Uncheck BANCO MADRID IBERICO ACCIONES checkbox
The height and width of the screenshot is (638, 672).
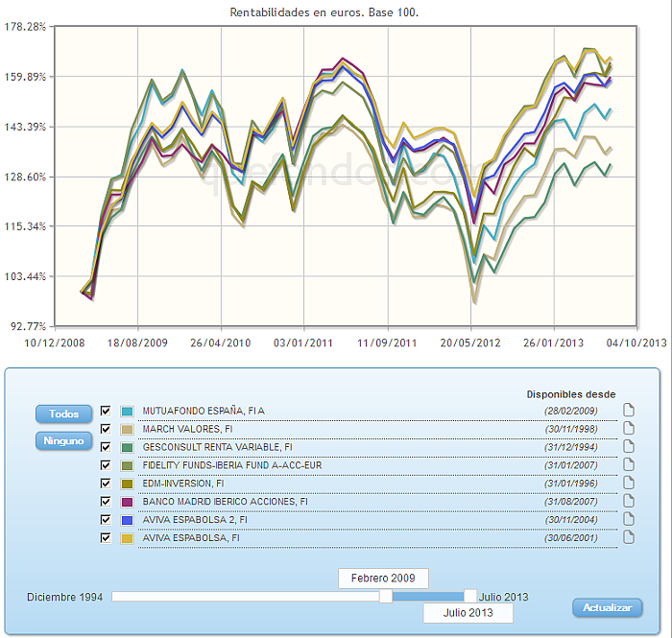(106, 502)
